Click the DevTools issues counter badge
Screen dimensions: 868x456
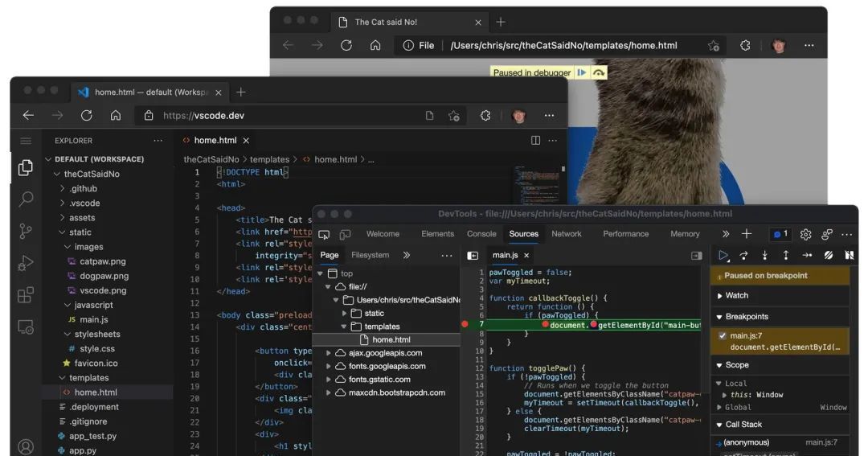(x=780, y=234)
